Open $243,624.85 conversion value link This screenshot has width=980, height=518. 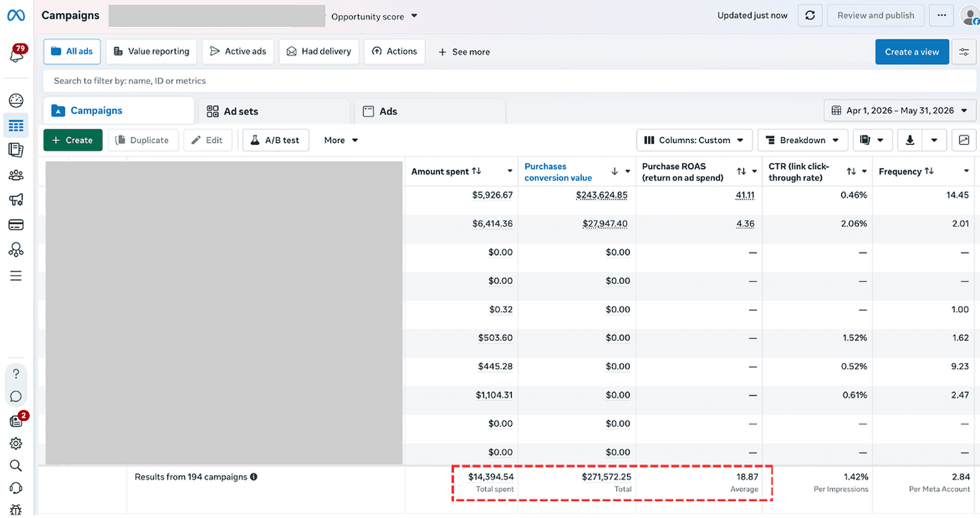[602, 195]
